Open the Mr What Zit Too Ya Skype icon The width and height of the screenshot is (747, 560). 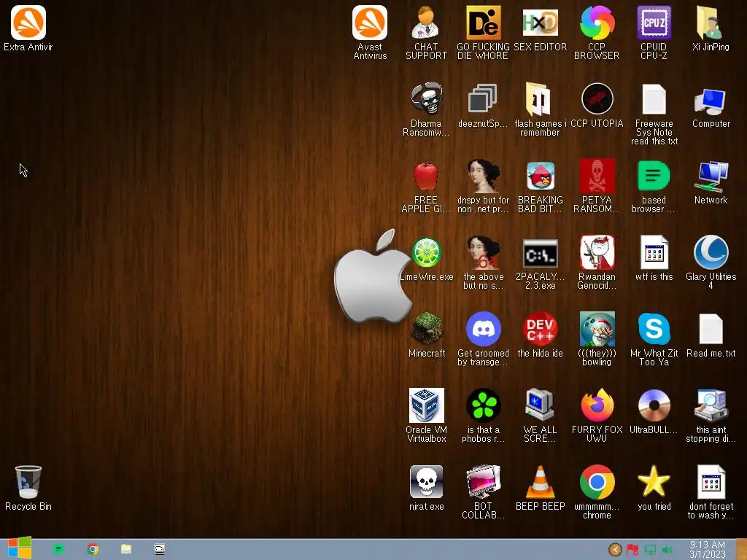(x=654, y=340)
